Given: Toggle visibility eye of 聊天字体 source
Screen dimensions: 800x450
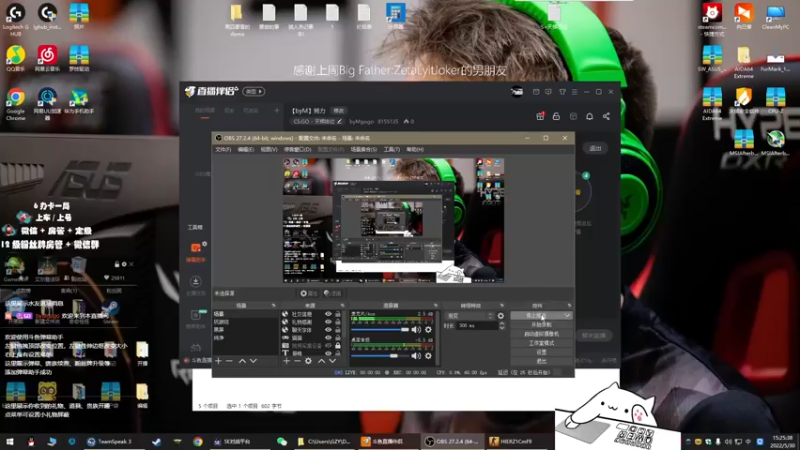Looking at the screenshot, I should pos(329,330).
